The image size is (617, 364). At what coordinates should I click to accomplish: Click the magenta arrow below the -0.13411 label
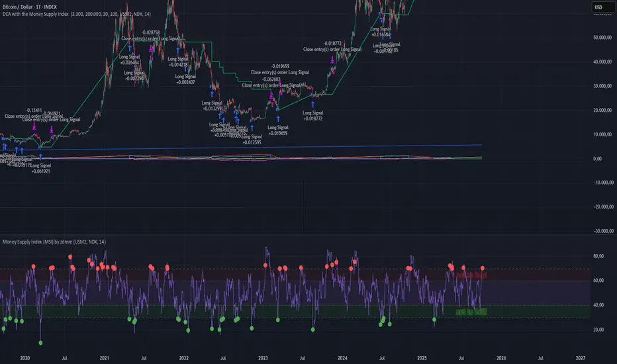[x=34, y=126]
